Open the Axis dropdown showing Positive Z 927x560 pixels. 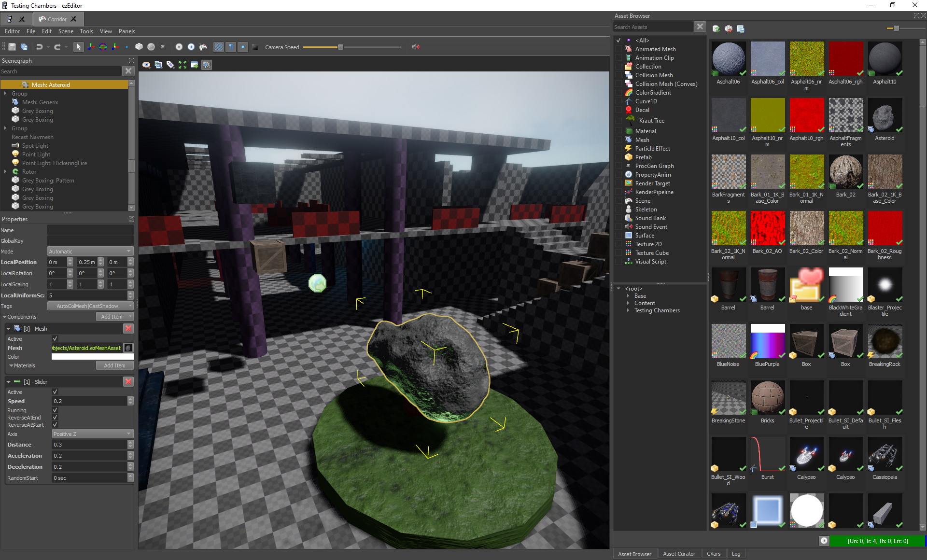92,434
